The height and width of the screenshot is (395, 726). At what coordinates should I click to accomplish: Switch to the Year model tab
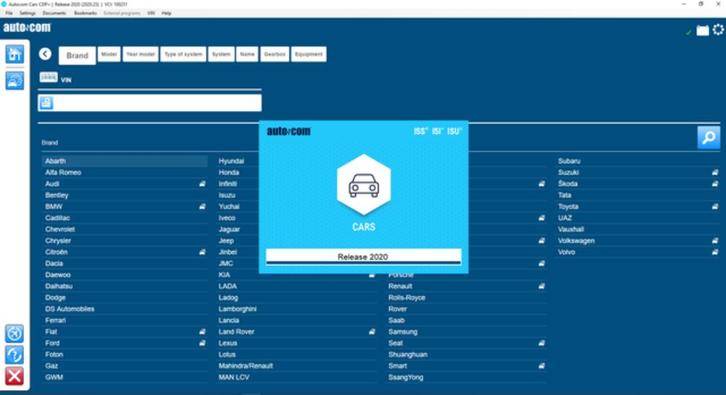click(x=140, y=54)
